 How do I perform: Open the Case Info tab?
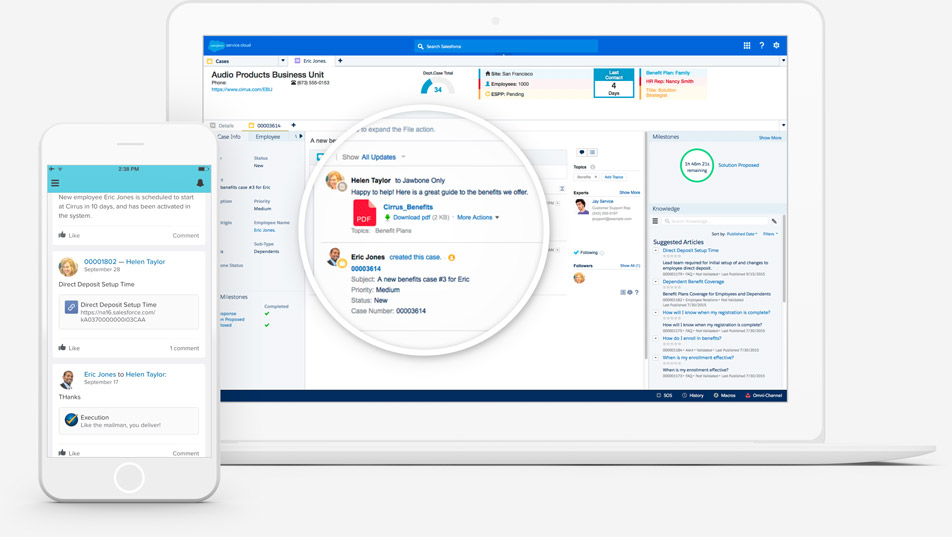click(x=229, y=137)
